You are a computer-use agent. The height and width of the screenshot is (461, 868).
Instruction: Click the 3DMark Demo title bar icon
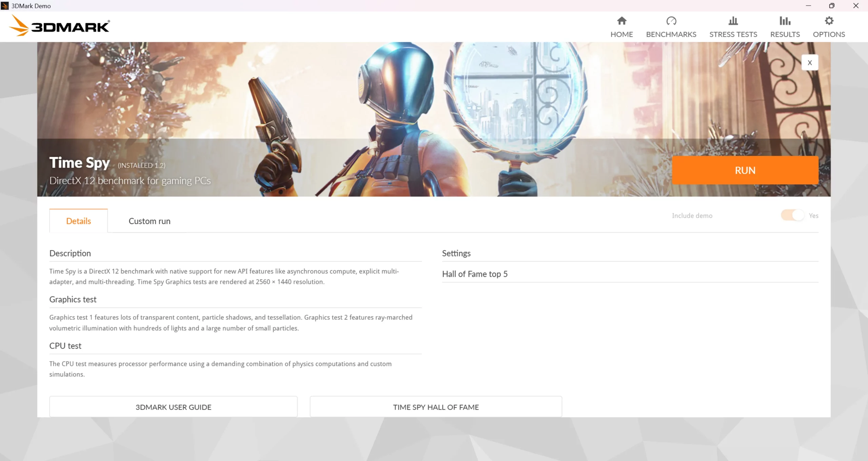pos(5,6)
